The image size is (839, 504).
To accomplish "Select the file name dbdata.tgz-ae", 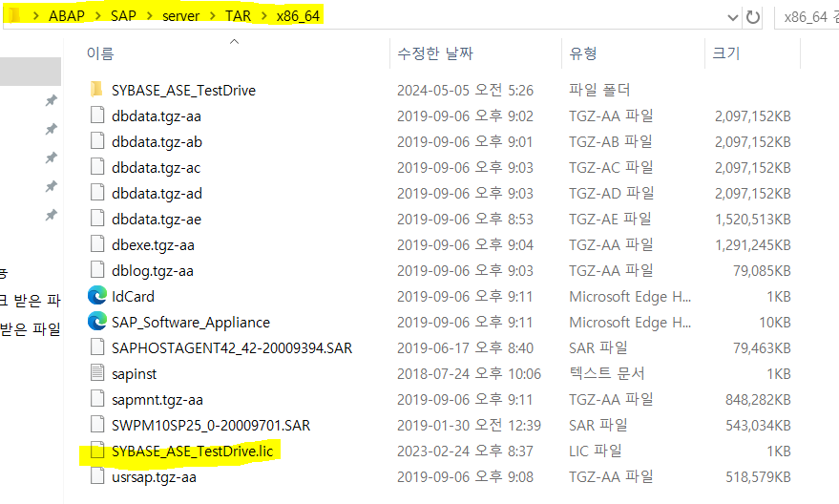I will (157, 219).
